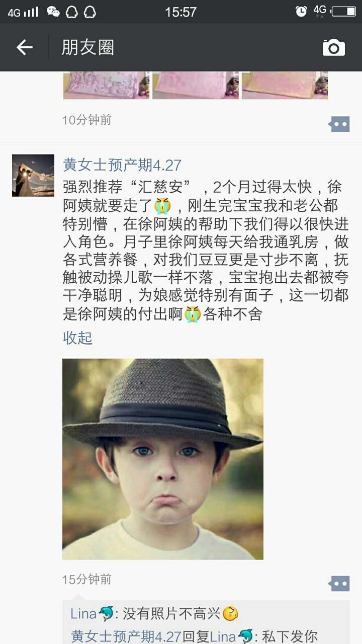Open 黄女士预产期4.27 profile name link

coord(122,165)
